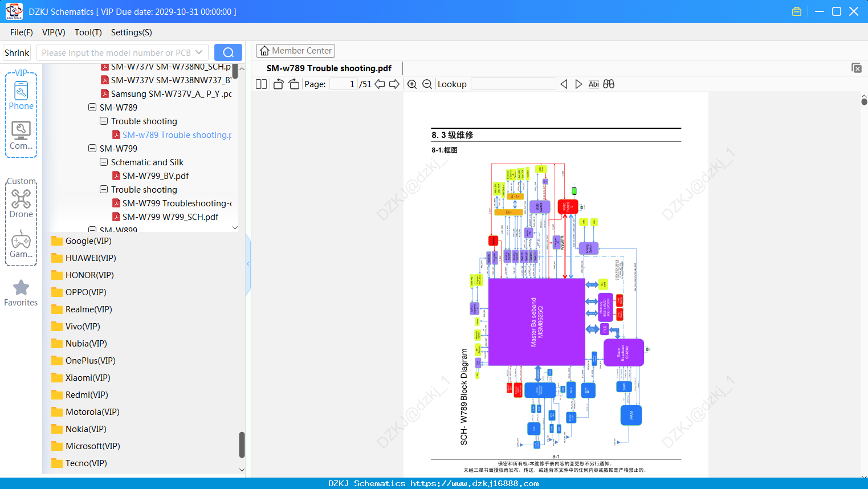The image size is (868, 489).
Task: Click the Lookup text field
Action: [x=514, y=84]
